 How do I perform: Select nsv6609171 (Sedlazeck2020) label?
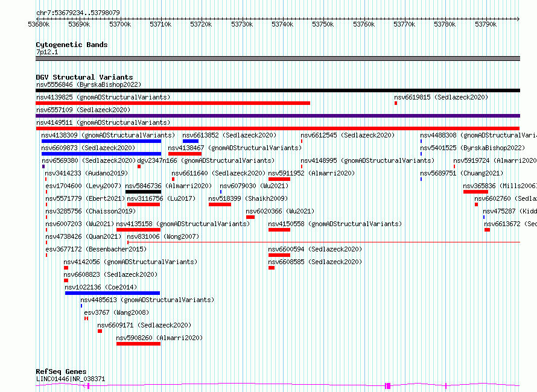click(144, 325)
